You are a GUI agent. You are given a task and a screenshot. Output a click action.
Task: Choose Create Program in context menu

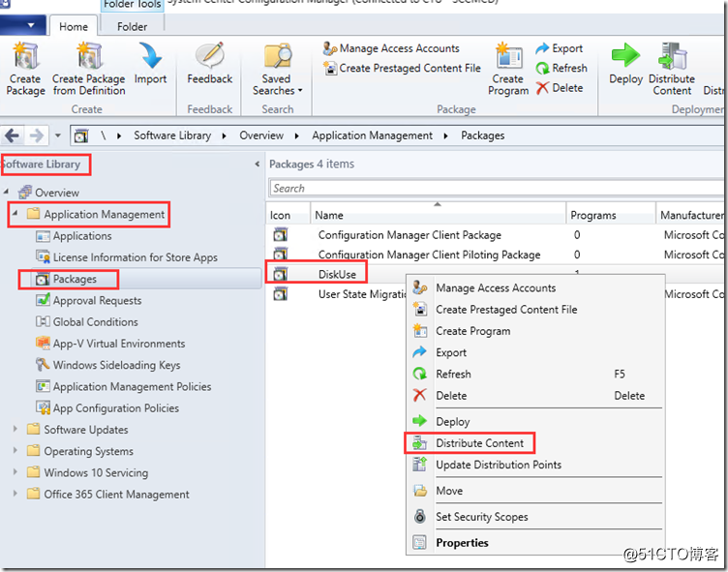click(x=535, y=332)
